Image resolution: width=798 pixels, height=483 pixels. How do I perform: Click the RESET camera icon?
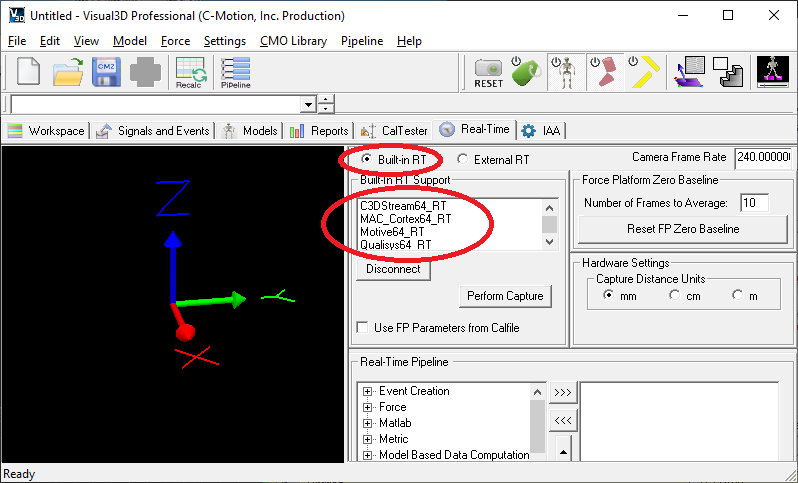488,73
